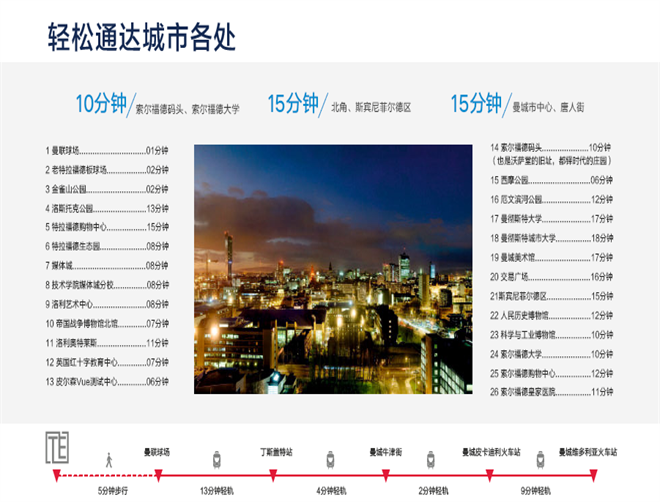660x502 pixels.
Task: Click the 曼城皮卡迪利火车站 station label
Action: tap(491, 452)
